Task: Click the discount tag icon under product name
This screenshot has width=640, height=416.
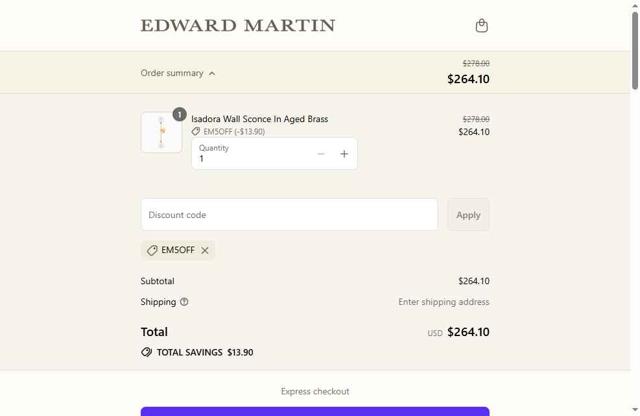Action: tap(196, 132)
